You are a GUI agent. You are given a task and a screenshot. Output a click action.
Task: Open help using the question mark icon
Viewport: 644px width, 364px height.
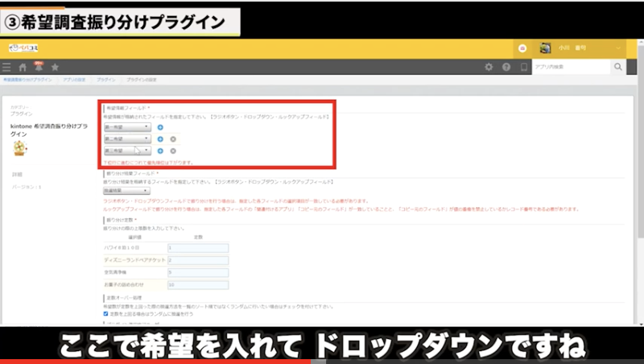[506, 68]
